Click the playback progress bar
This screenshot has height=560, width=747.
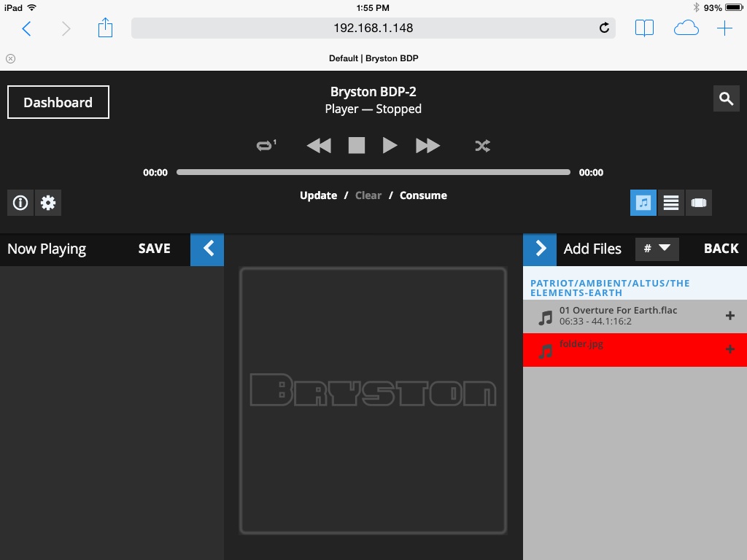tap(373, 172)
